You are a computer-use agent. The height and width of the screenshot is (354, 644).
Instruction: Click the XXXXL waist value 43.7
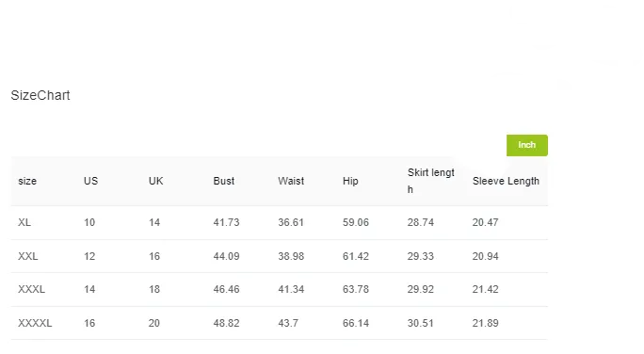(x=288, y=323)
